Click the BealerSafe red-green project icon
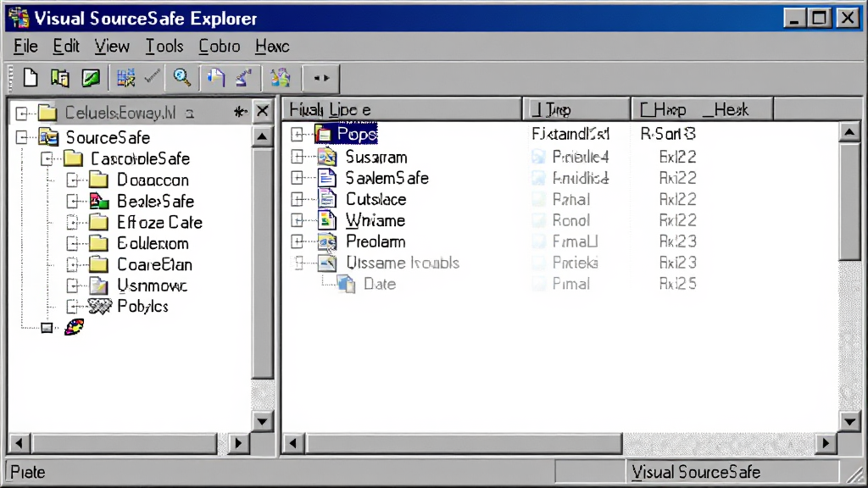This screenshot has width=868, height=488. coord(99,202)
